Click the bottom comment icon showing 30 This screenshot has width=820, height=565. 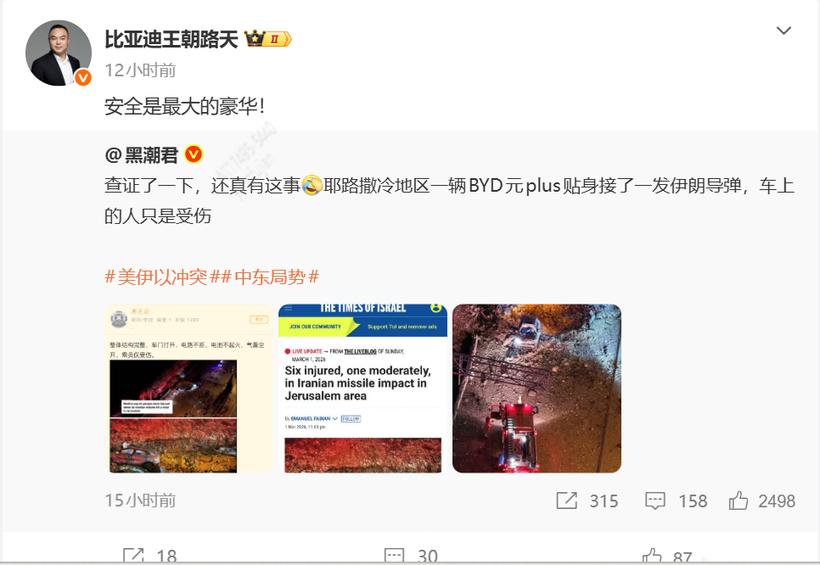tap(394, 556)
